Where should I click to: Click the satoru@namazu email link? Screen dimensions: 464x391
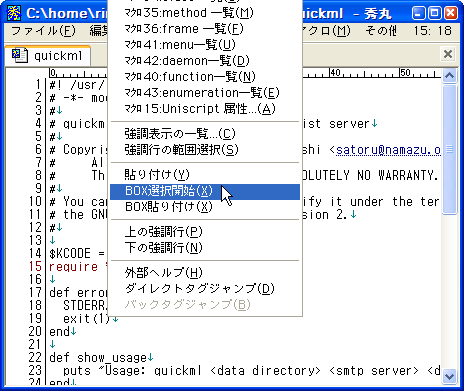click(x=388, y=150)
